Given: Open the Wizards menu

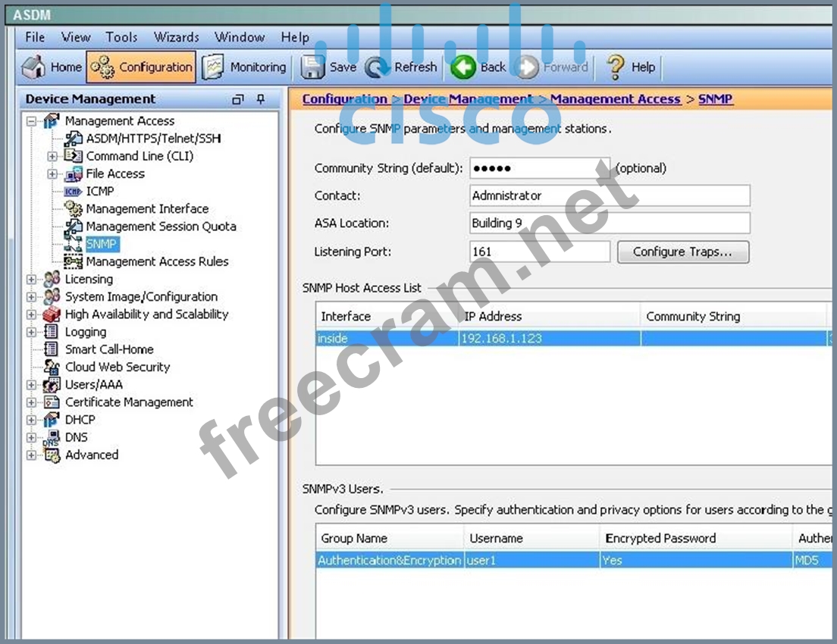Looking at the screenshot, I should pyautogui.click(x=176, y=37).
